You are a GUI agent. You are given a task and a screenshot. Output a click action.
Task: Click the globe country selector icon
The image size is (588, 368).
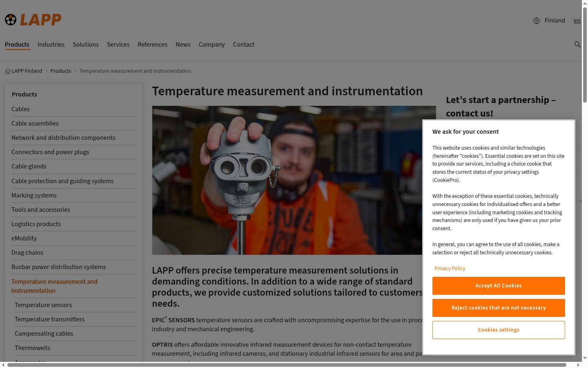537,21
